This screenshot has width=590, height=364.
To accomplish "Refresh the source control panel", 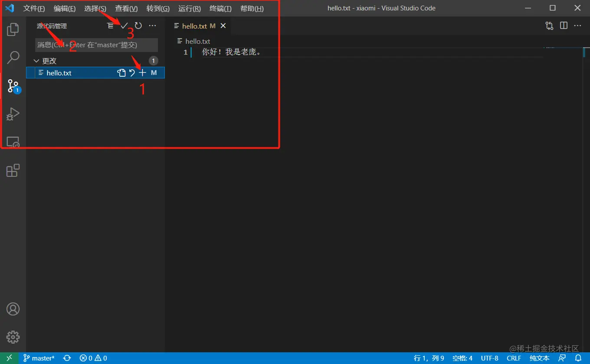I will click(138, 26).
